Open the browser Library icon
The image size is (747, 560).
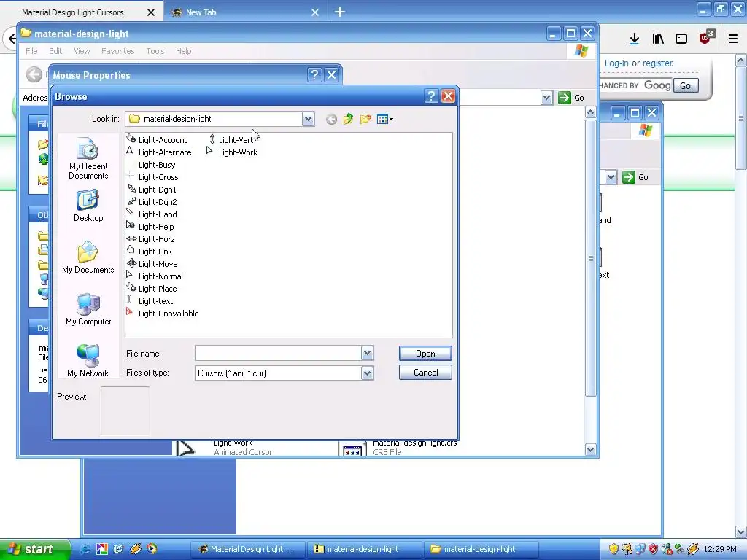658,39
